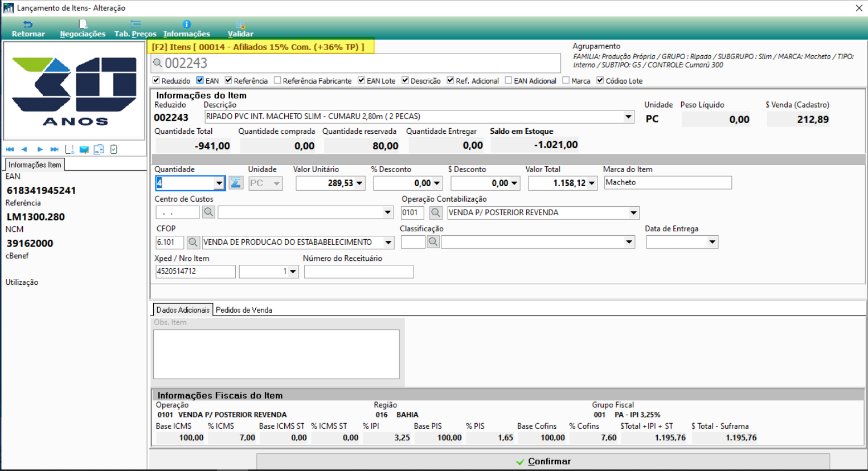Screen dimensions: 868x471
Task: Show Informações from the toolbar
Action: pos(187,28)
